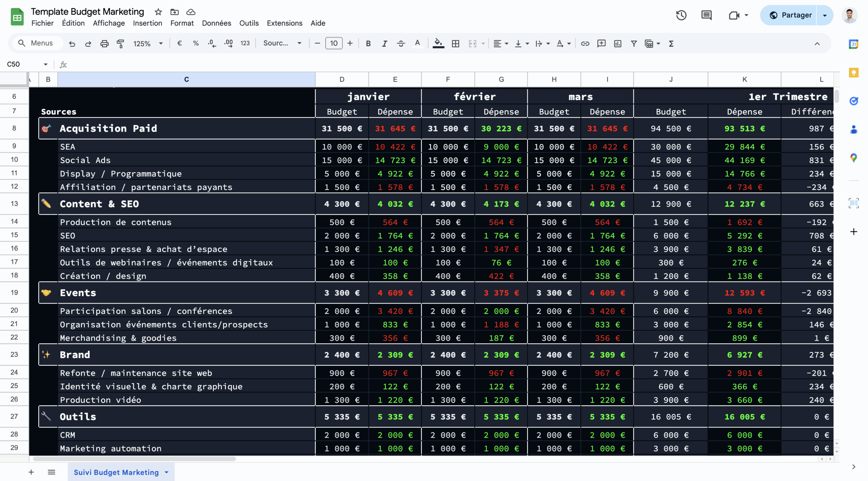Click the create filter icon
The width and height of the screenshot is (868, 481).
coord(633,43)
